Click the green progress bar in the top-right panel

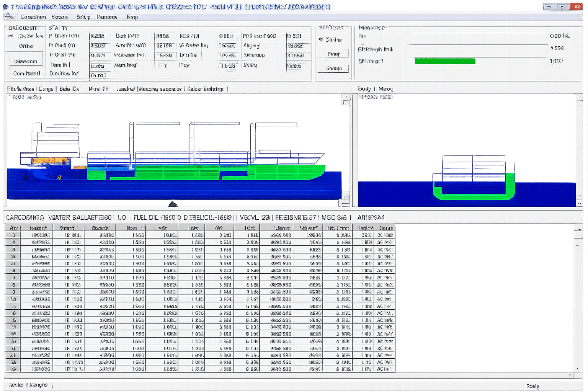445,61
